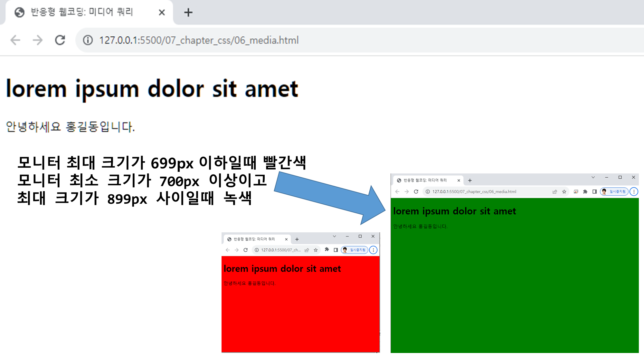Close the main tab titled 반응형 웹코딩: 미디어 쿼리
The image size is (644, 362).
tap(162, 13)
